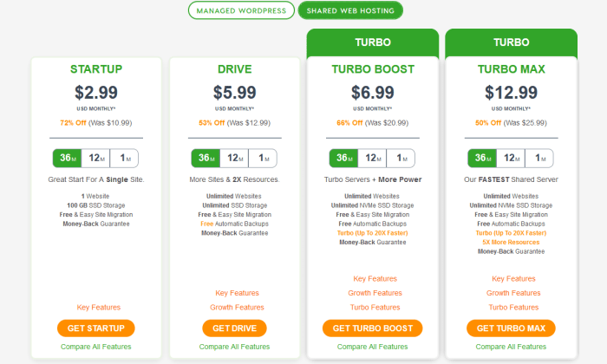Screen dimensions: 607x364
Task: Select 1-month term for Turbo Boost
Action: [x=401, y=158]
